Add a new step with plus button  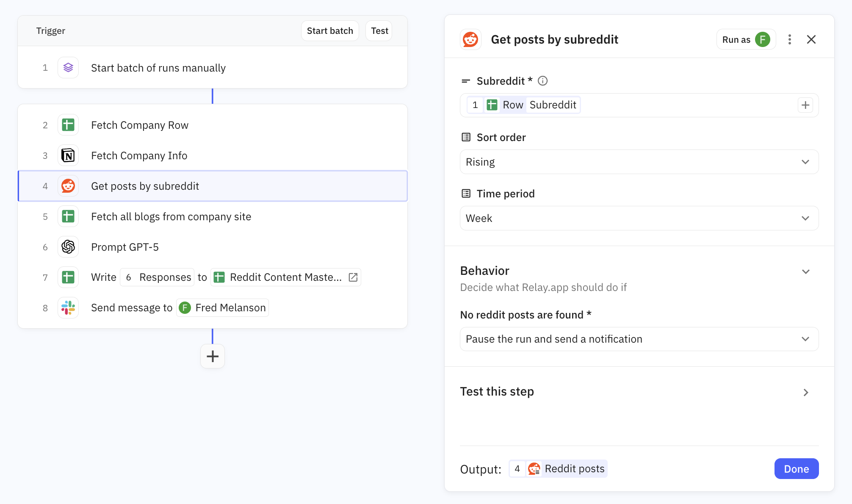(213, 356)
